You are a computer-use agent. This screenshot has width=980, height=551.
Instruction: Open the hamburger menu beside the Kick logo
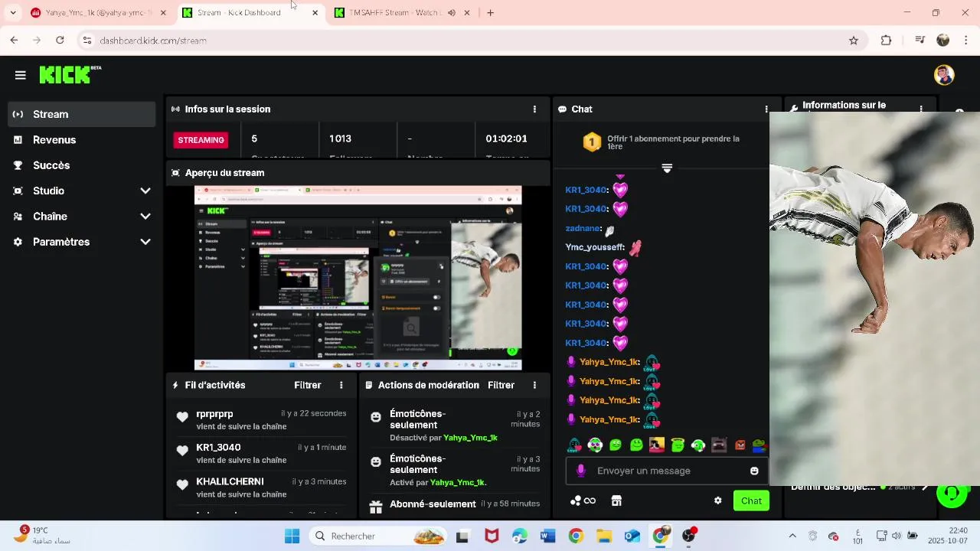click(21, 75)
